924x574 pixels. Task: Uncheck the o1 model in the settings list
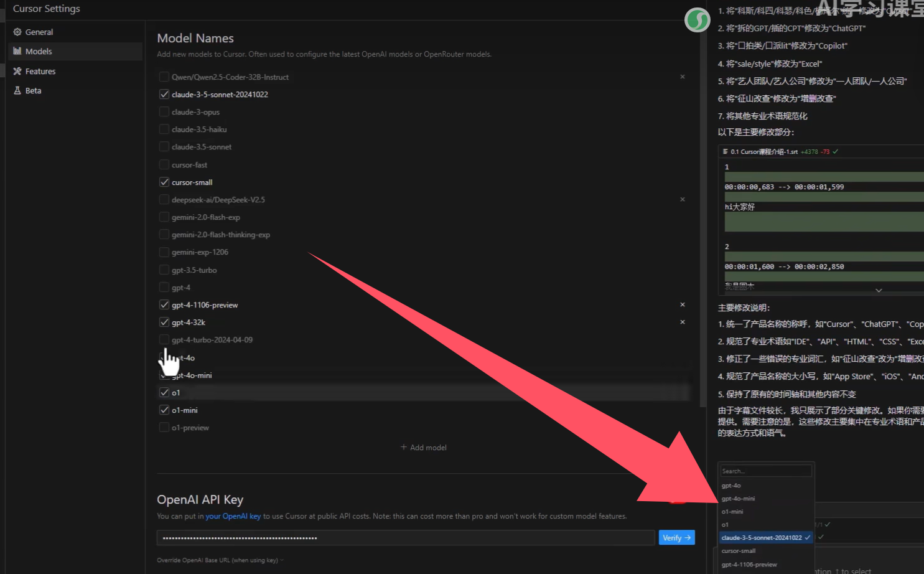(164, 392)
